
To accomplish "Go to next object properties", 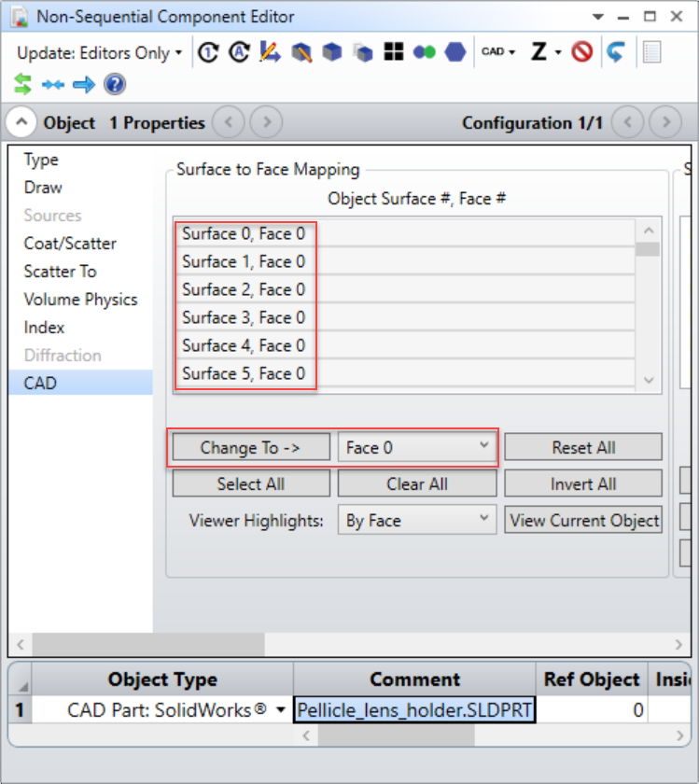I will pyautogui.click(x=266, y=122).
